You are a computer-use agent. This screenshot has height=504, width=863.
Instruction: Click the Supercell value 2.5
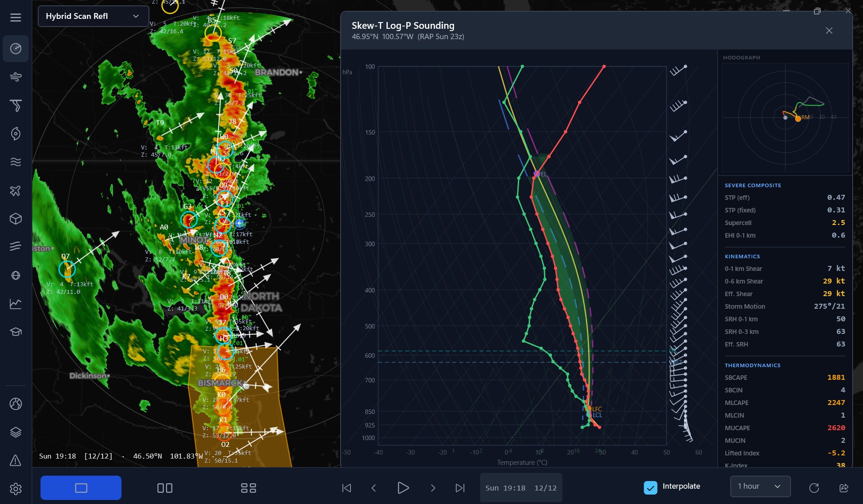(x=838, y=223)
